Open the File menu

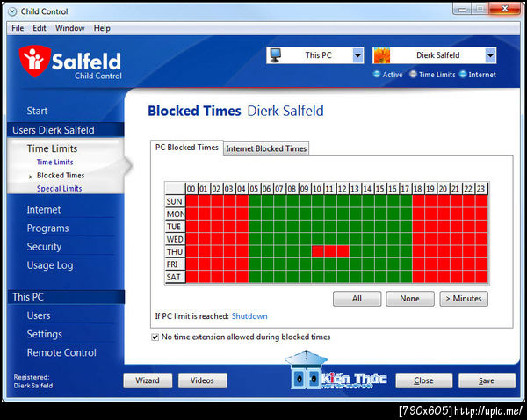[x=18, y=28]
